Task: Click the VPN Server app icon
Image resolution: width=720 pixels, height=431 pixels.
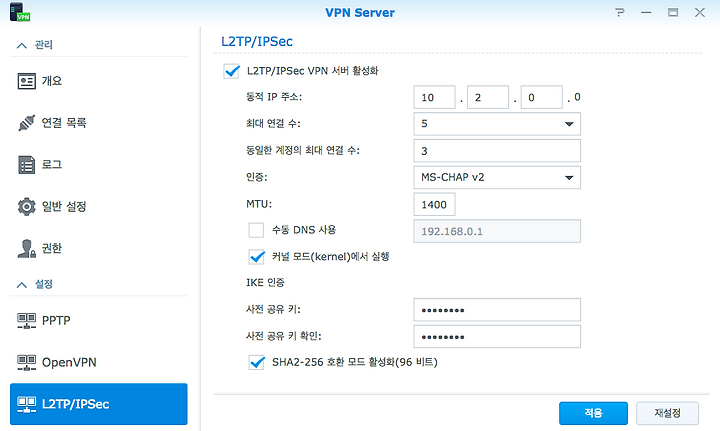Action: click(x=19, y=12)
